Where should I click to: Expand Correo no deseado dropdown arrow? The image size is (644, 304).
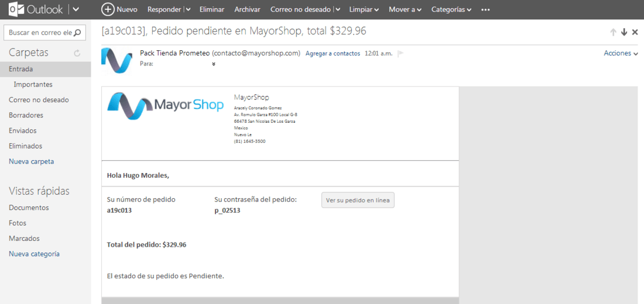338,9
